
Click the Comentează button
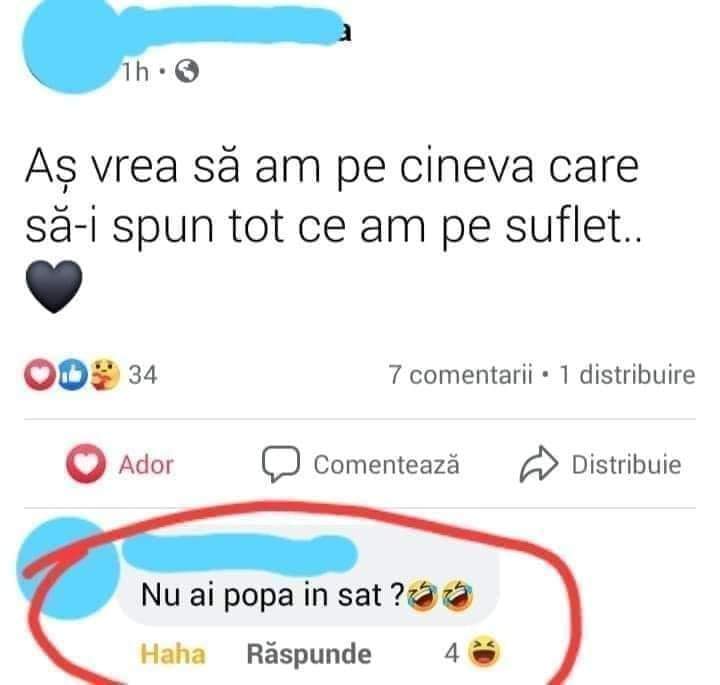(x=361, y=464)
